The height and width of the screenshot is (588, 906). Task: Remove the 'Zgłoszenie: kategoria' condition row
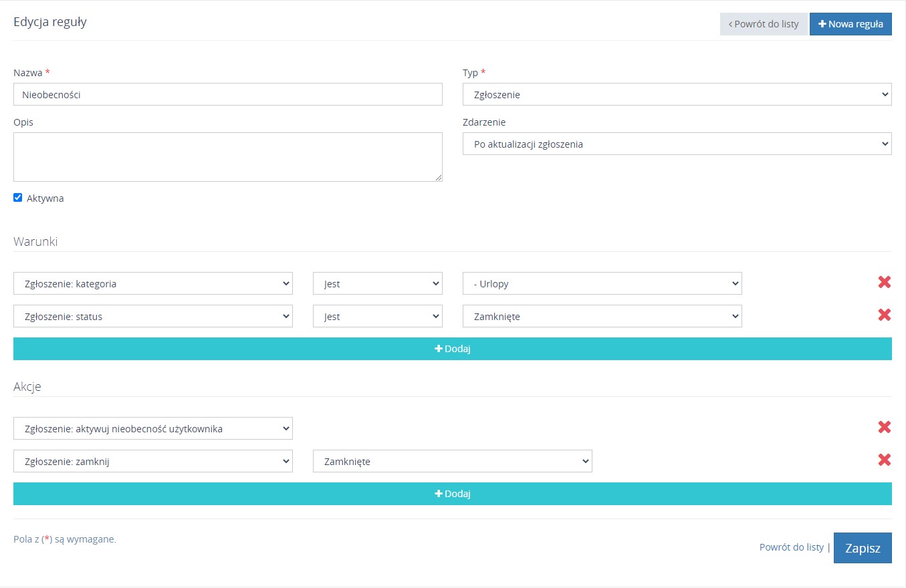pos(884,283)
